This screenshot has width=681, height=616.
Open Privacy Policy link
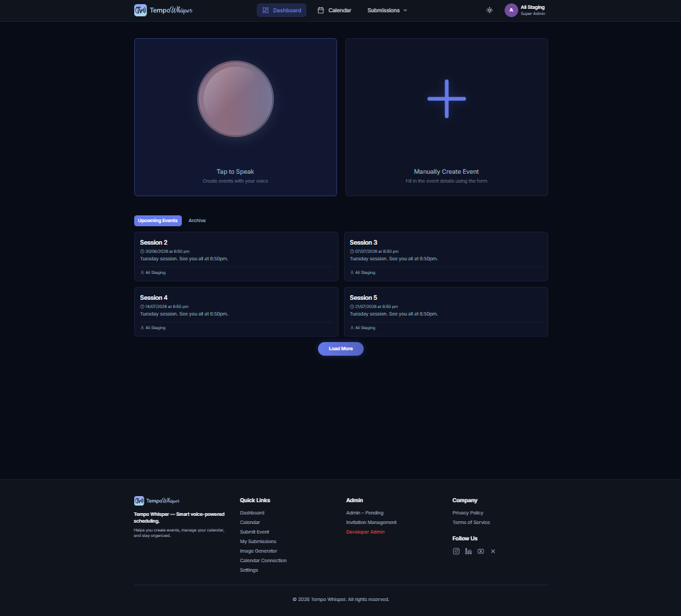(468, 513)
